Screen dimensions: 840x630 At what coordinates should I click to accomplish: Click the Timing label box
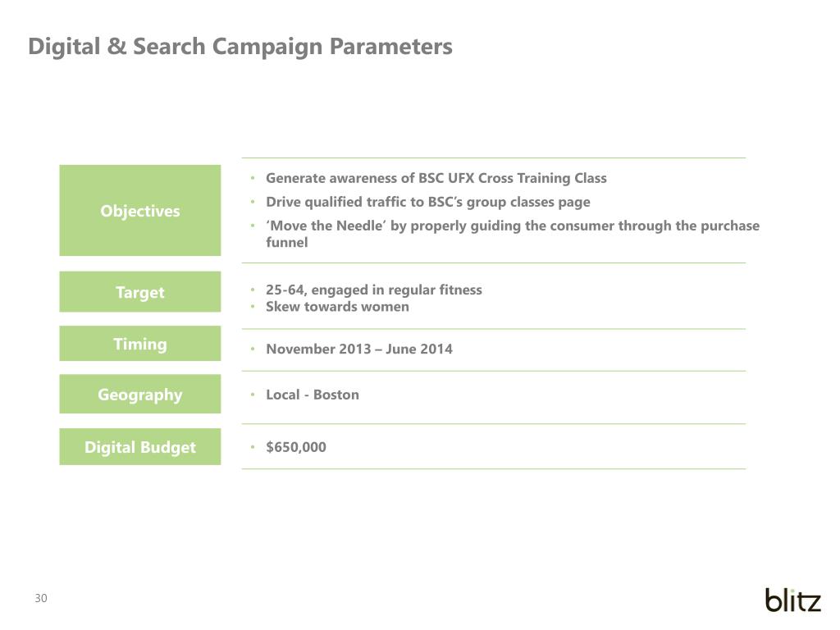[139, 344]
